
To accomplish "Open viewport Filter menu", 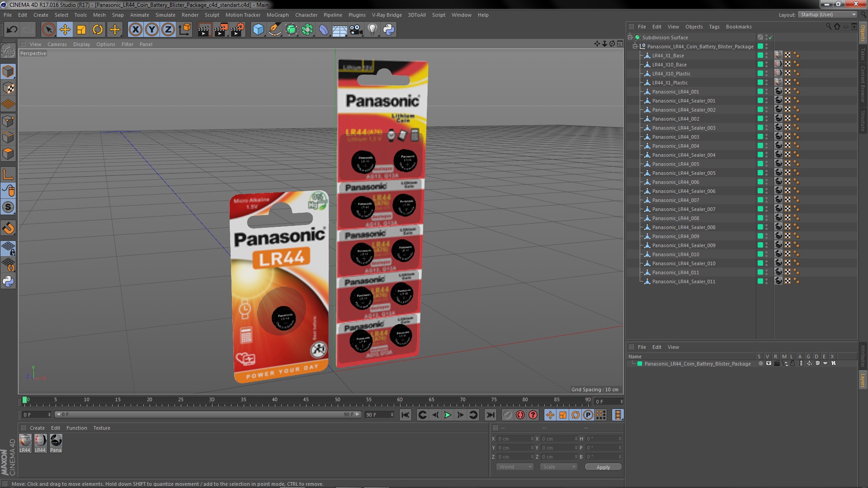I will point(127,44).
